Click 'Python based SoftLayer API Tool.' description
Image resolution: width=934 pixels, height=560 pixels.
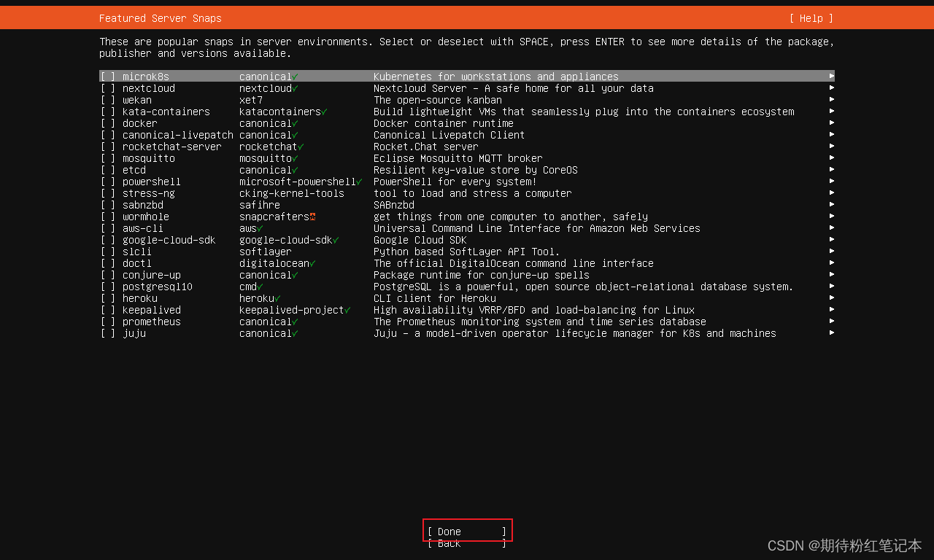467,252
